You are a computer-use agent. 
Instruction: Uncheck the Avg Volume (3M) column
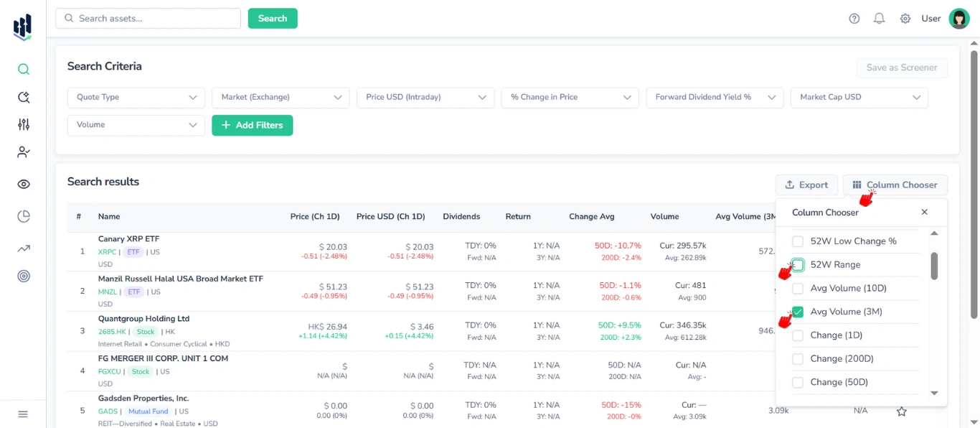coord(798,312)
